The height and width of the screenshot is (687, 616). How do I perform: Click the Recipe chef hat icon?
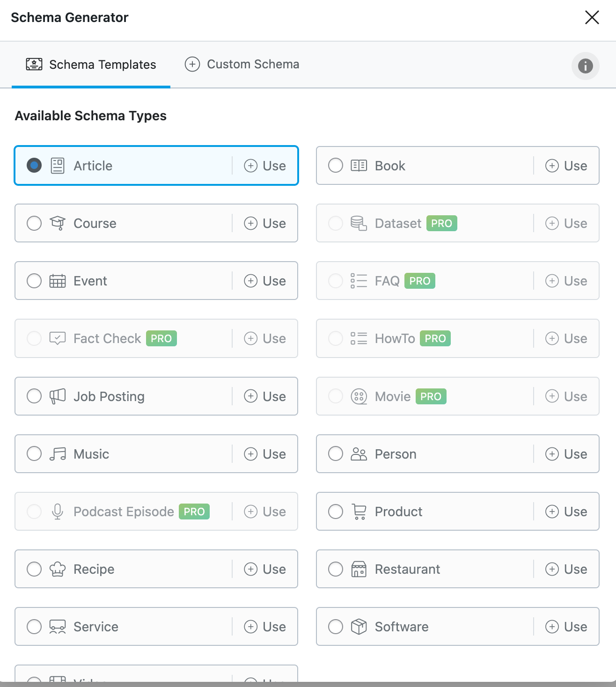pos(58,569)
